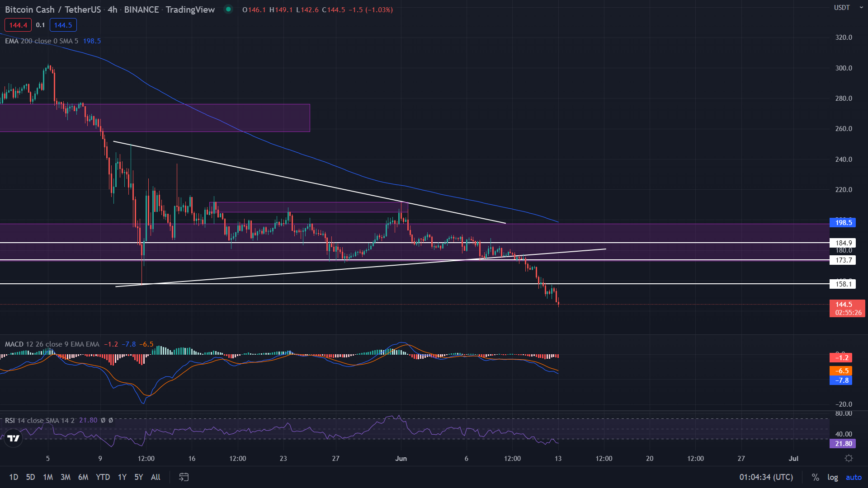Screen dimensions: 868x488
Task: Open chart axis settings gear icon
Action: click(x=849, y=458)
